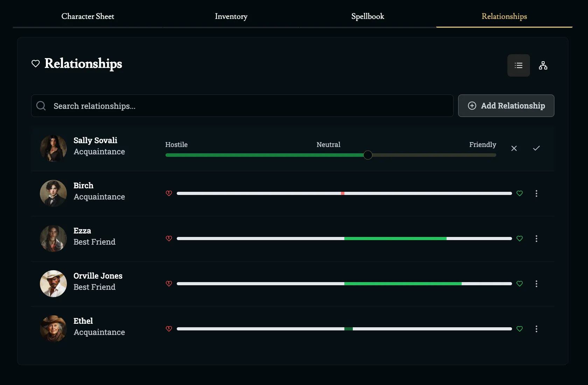Switch to the Inventory tab

click(231, 16)
